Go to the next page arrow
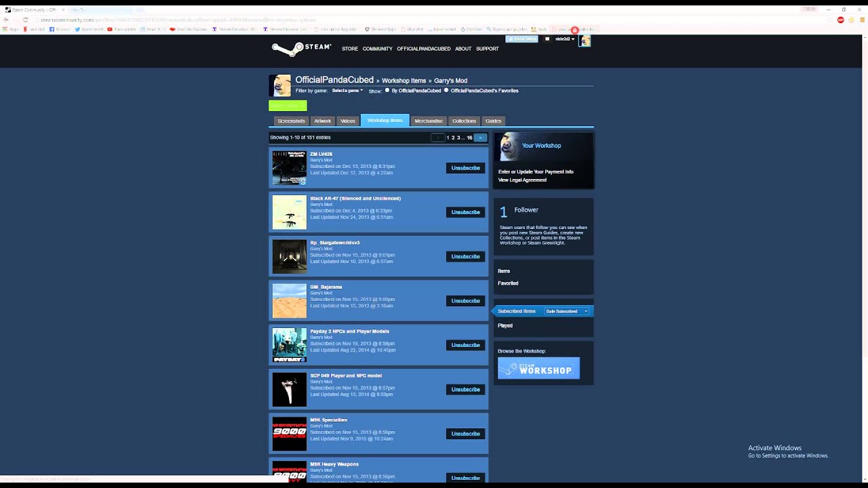Image resolution: width=868 pixels, height=488 pixels. coord(480,138)
